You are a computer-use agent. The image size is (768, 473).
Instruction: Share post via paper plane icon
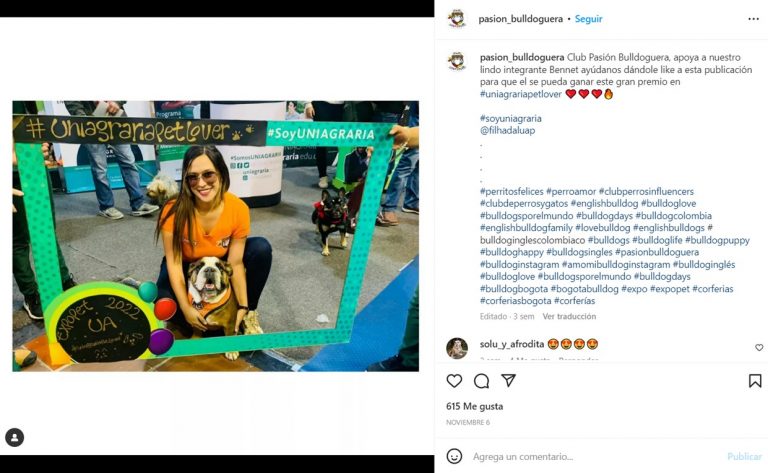click(x=508, y=380)
